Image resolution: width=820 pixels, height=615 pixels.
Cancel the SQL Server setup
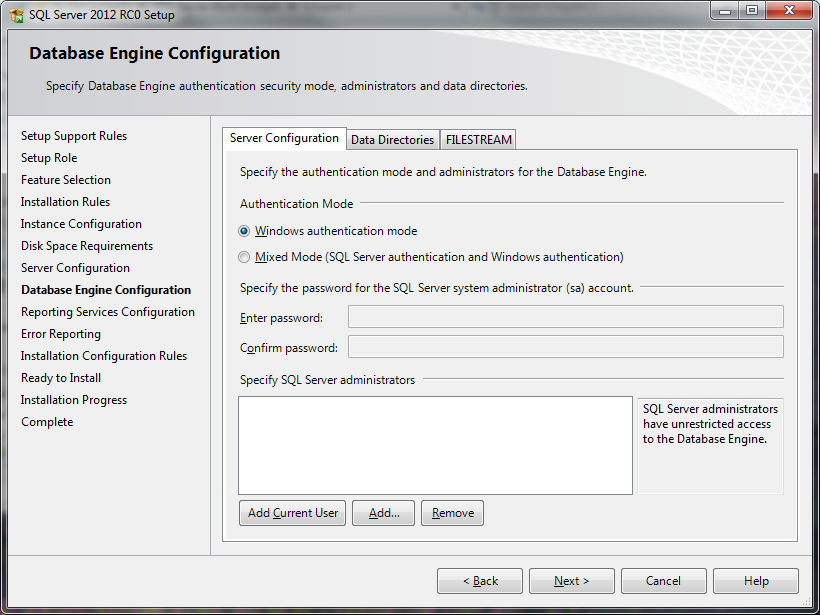click(664, 581)
